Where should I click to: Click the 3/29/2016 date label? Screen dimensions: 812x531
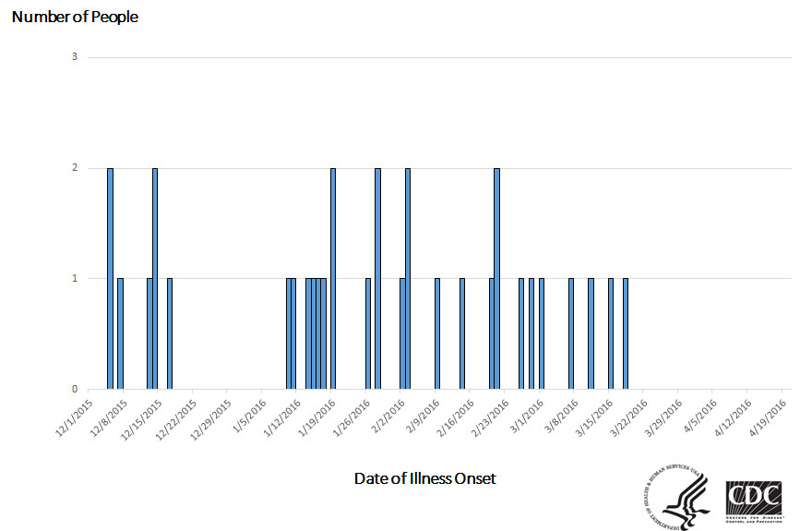tap(663, 418)
